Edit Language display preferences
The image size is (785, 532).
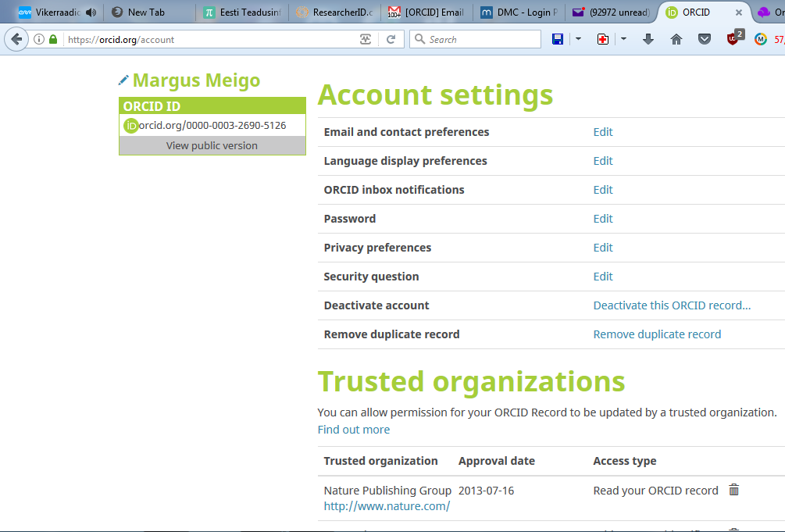click(x=603, y=161)
